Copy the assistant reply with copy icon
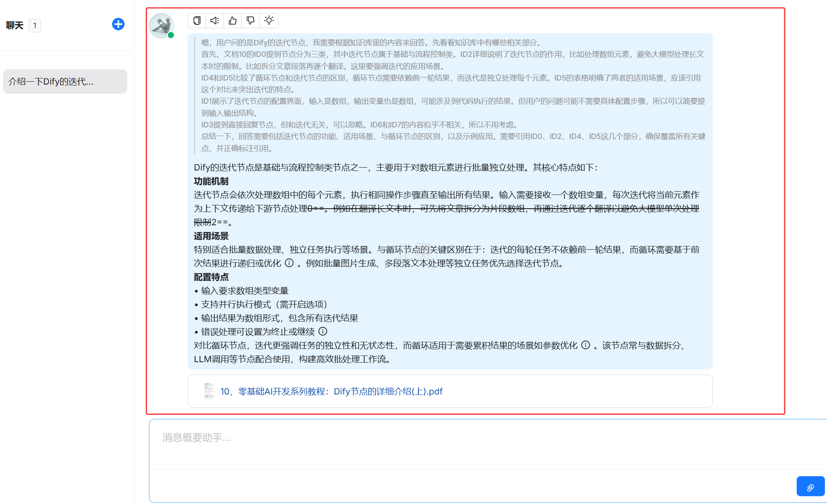827x504 pixels. [197, 20]
